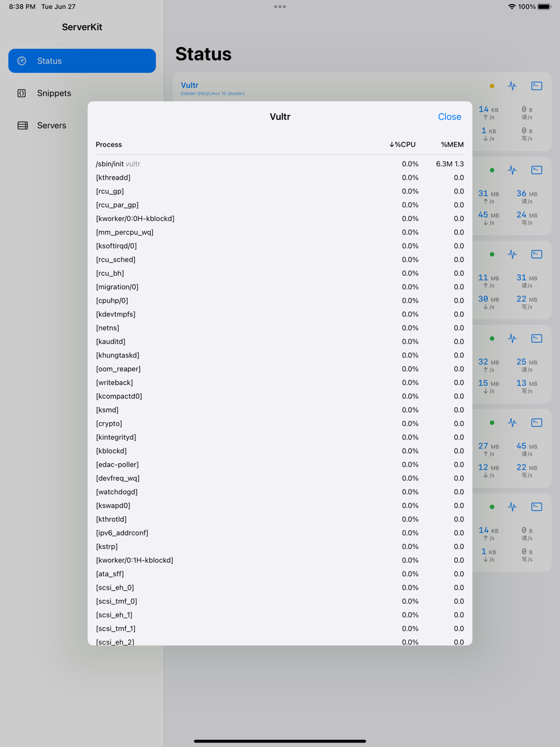Select the [netns] process row
The height and width of the screenshot is (747, 560).
pos(280,328)
